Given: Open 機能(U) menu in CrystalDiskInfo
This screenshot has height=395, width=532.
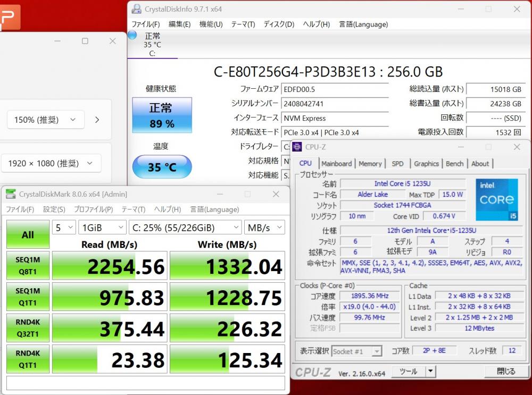Looking at the screenshot, I should pos(211,24).
